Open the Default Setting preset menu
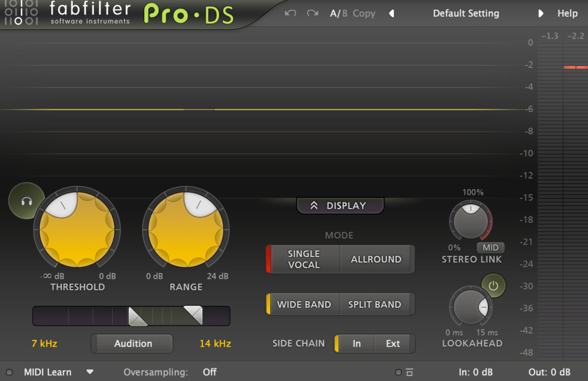Screen dimensions: 588x381 pos(466,13)
